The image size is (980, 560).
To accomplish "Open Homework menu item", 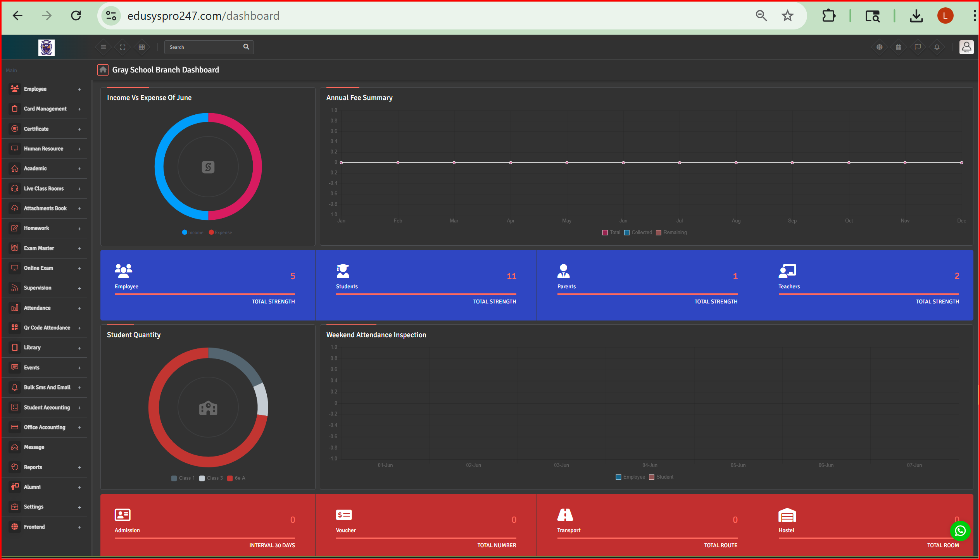I will (x=44, y=228).
